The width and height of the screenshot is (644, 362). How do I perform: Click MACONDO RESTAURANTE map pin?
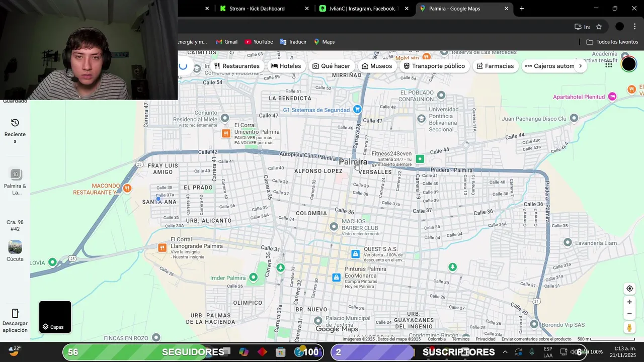[127, 188]
